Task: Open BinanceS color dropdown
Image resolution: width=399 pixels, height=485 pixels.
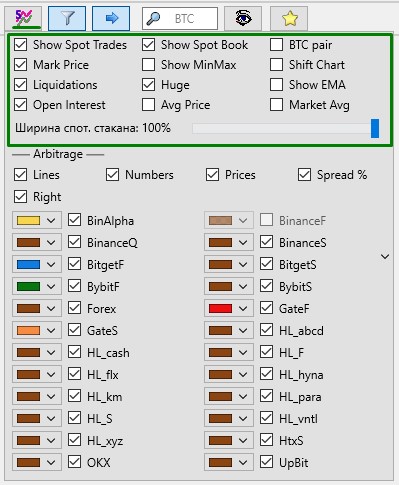Action: click(229, 242)
